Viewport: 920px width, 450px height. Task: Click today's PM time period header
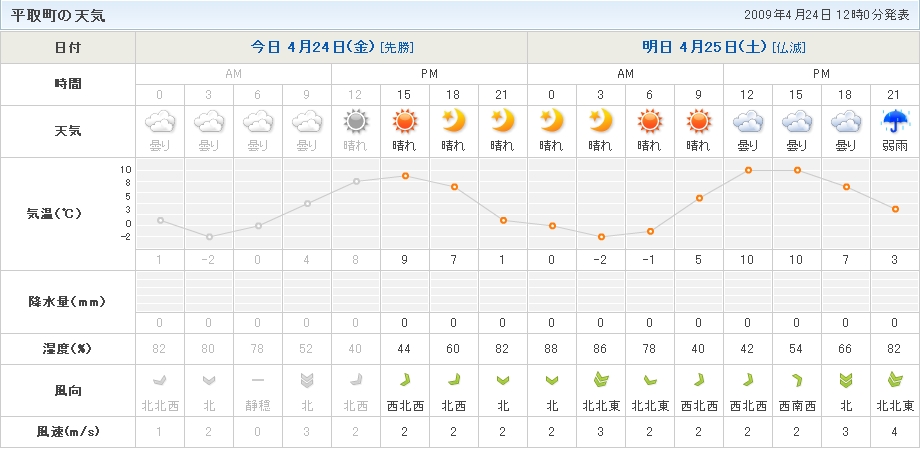[429, 74]
